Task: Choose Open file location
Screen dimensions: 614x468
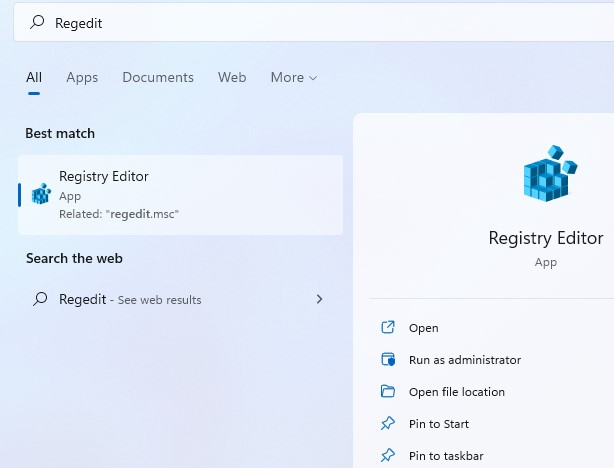Action: coord(457,392)
